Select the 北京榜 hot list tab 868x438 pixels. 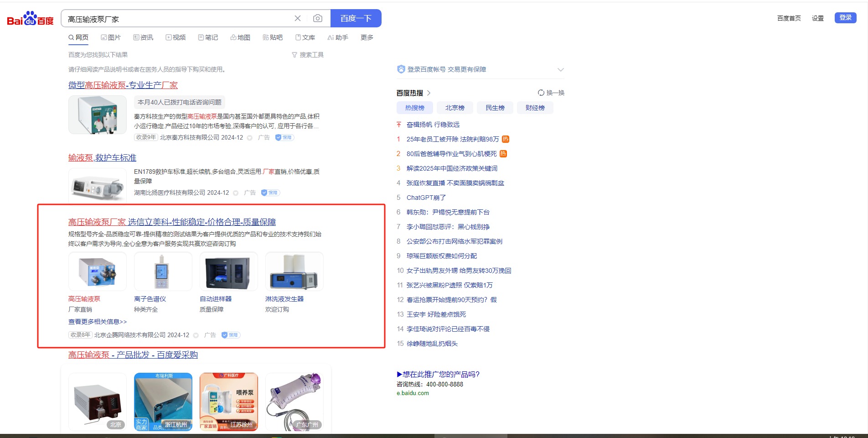click(x=455, y=108)
